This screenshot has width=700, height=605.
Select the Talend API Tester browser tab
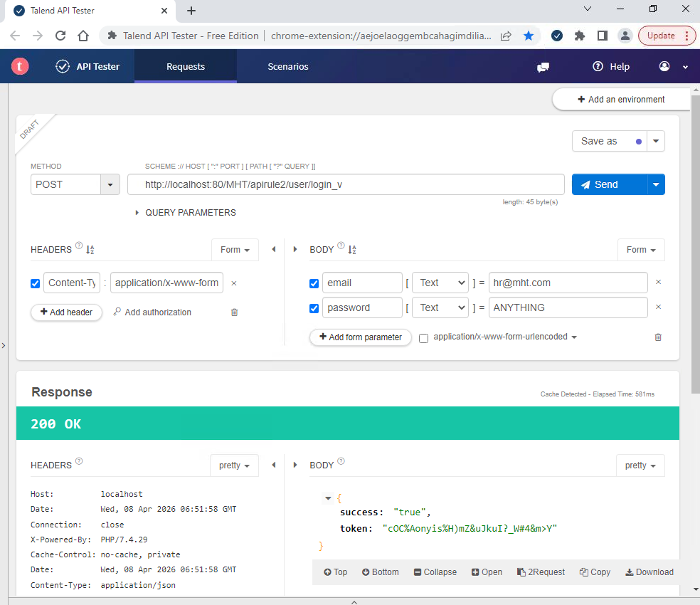(90, 11)
